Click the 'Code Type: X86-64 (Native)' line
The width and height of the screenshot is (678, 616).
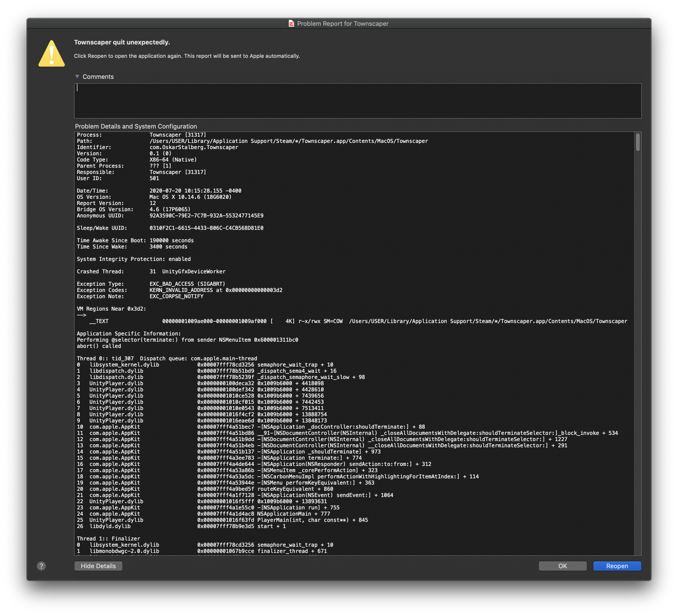pos(137,160)
